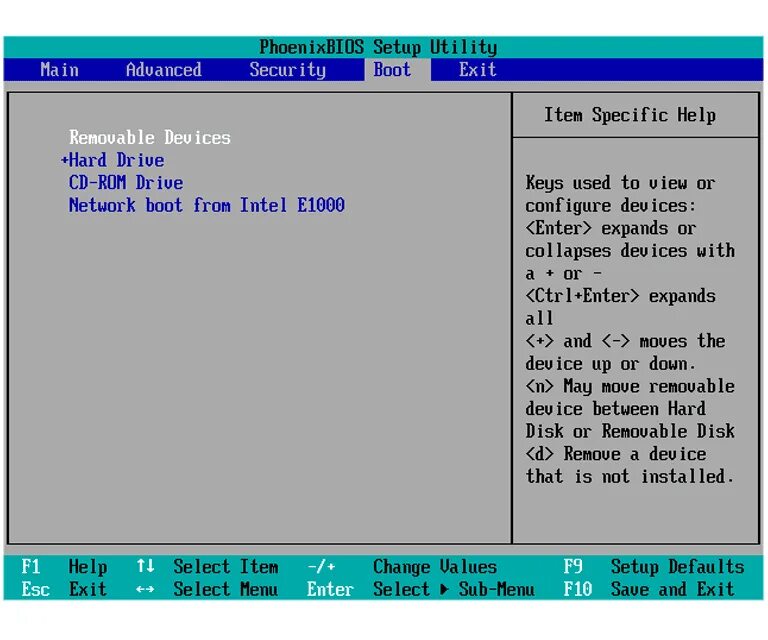Click the up/down arrows Select Item icon

145,566
